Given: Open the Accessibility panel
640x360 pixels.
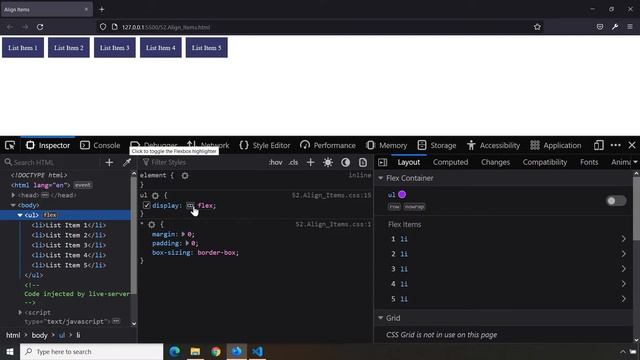Looking at the screenshot, I should tap(493, 145).
